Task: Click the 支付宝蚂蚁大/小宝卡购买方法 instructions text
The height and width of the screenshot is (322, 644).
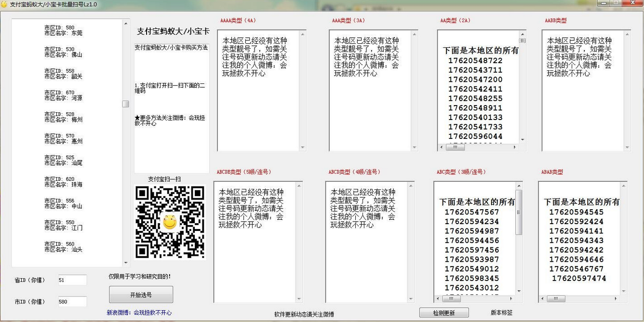Action: 171,48
